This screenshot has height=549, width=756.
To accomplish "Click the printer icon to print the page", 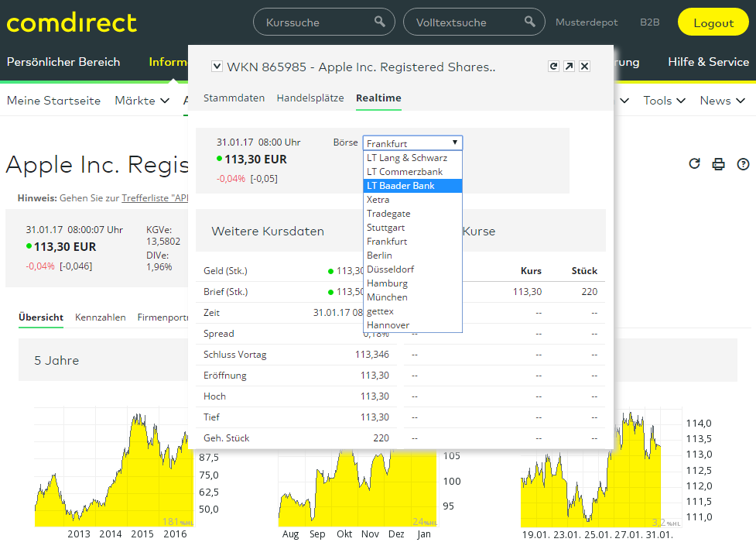I will (x=718, y=163).
